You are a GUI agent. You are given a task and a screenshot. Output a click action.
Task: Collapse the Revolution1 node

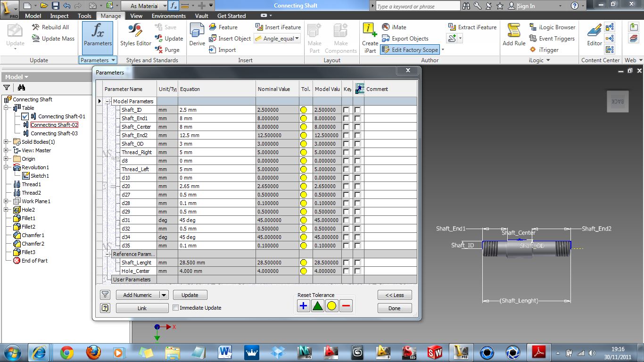[x=6, y=167]
